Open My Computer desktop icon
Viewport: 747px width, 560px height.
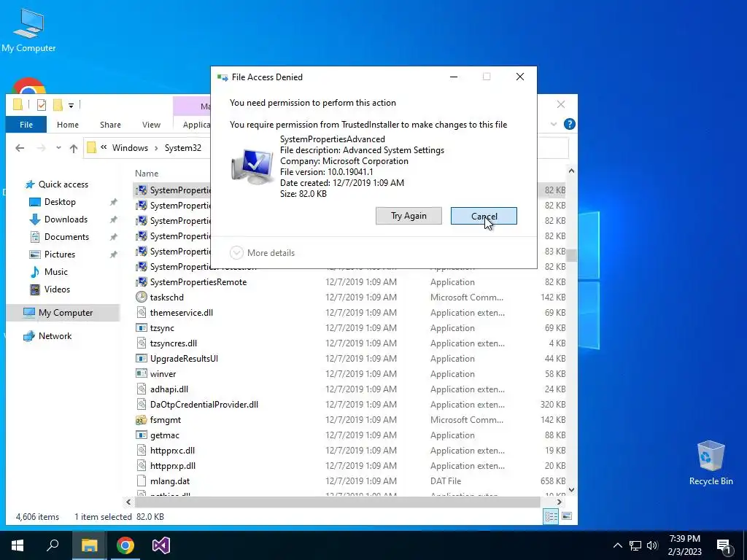tap(28, 30)
